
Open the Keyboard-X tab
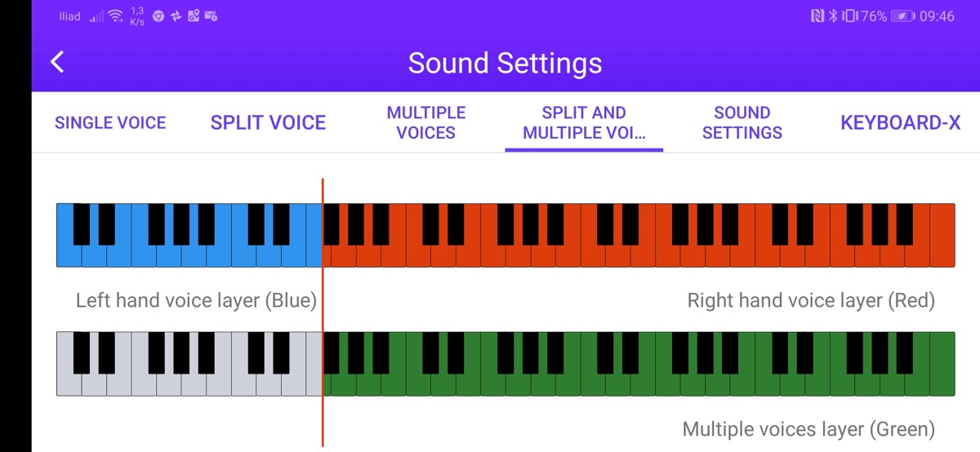pyautogui.click(x=900, y=123)
